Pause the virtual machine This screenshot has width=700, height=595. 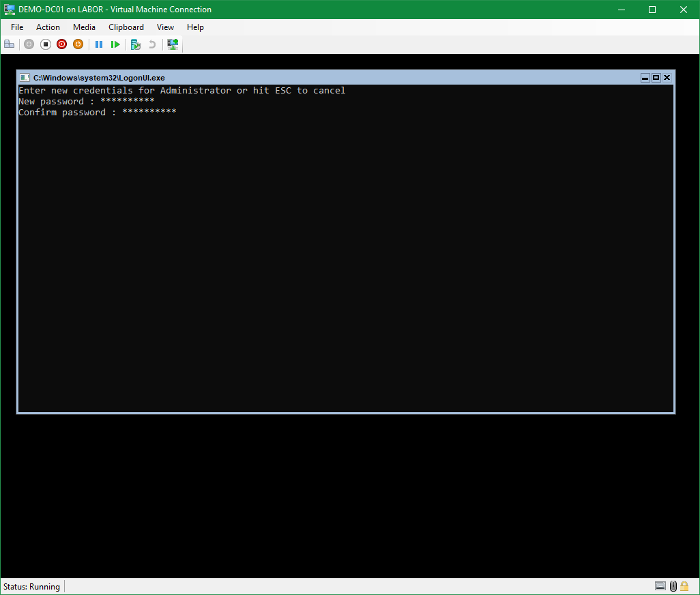click(99, 44)
